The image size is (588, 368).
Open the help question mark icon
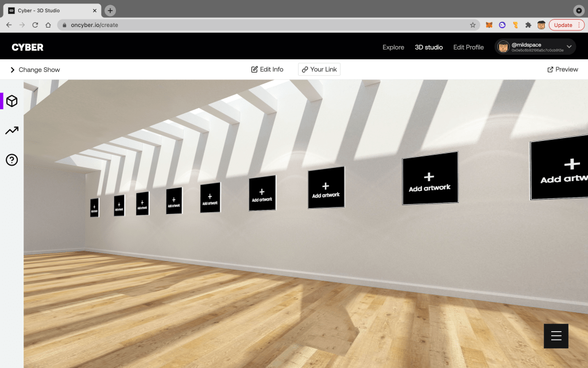pos(11,160)
